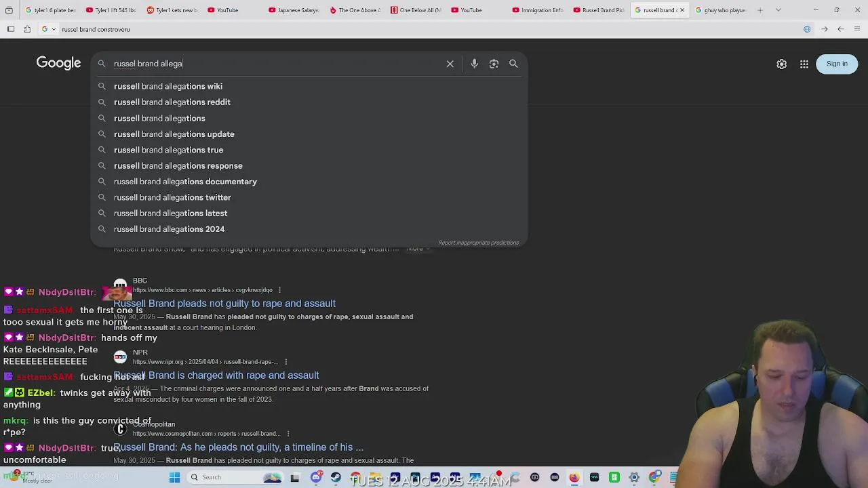The image size is (868, 488).
Task: Expand the tab list chevron
Action: 778,10
